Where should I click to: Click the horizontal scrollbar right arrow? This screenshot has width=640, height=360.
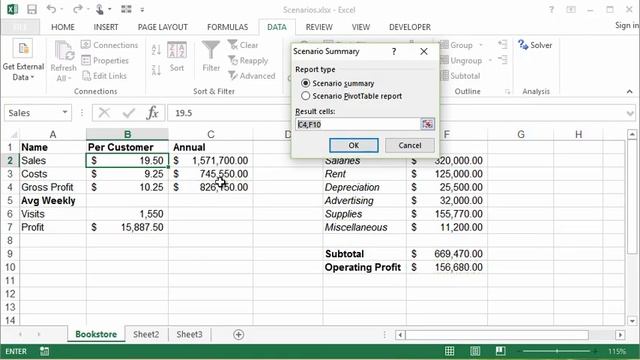coord(620,335)
